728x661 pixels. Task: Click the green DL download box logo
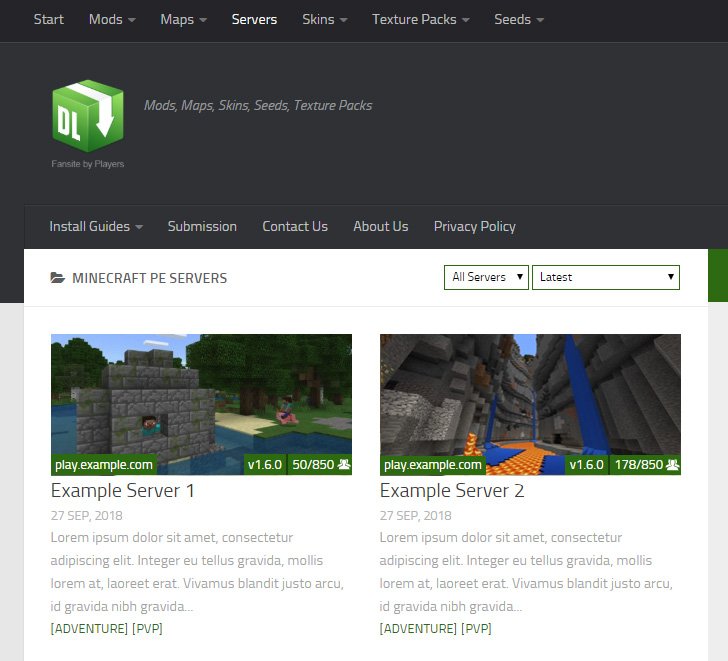tap(88, 116)
